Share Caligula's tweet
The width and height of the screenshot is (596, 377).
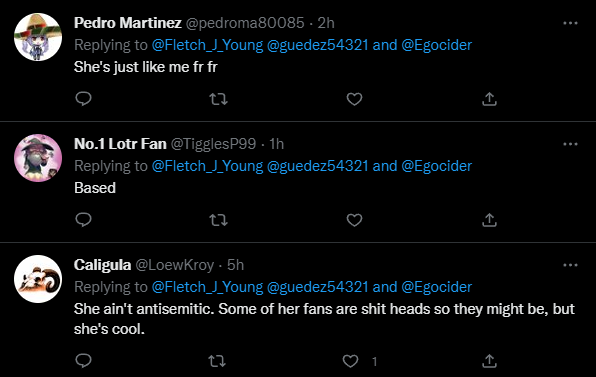click(x=490, y=361)
